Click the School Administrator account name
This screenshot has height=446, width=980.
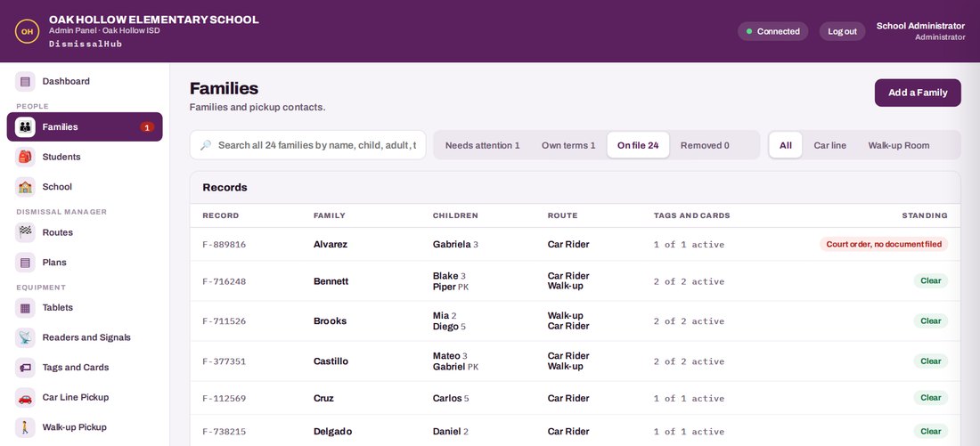coord(920,26)
